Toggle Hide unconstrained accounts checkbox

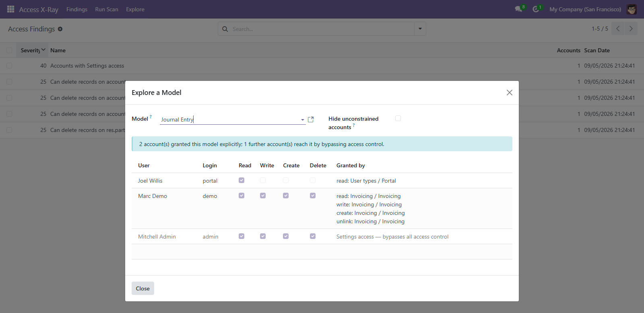click(398, 118)
